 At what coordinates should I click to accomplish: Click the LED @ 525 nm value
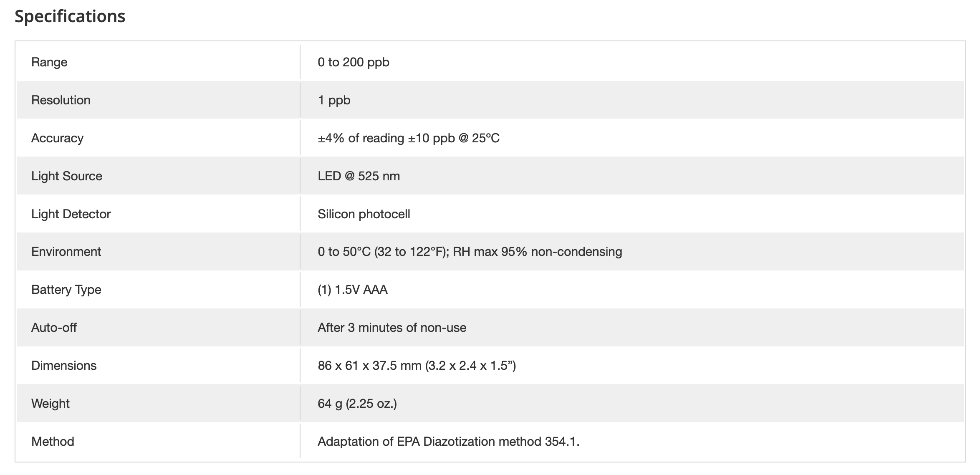click(359, 176)
